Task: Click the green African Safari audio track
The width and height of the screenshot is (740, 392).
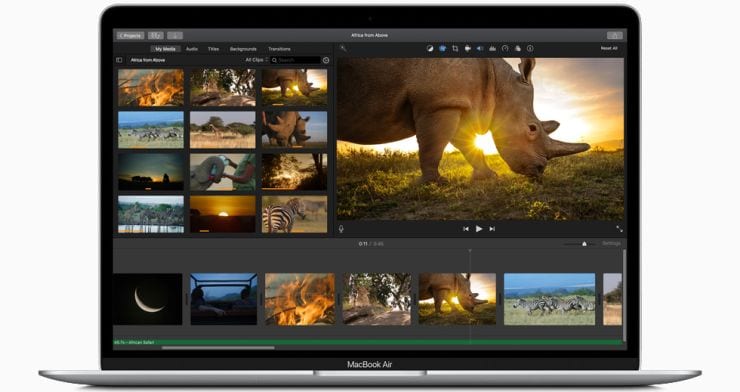Action: 368,342
